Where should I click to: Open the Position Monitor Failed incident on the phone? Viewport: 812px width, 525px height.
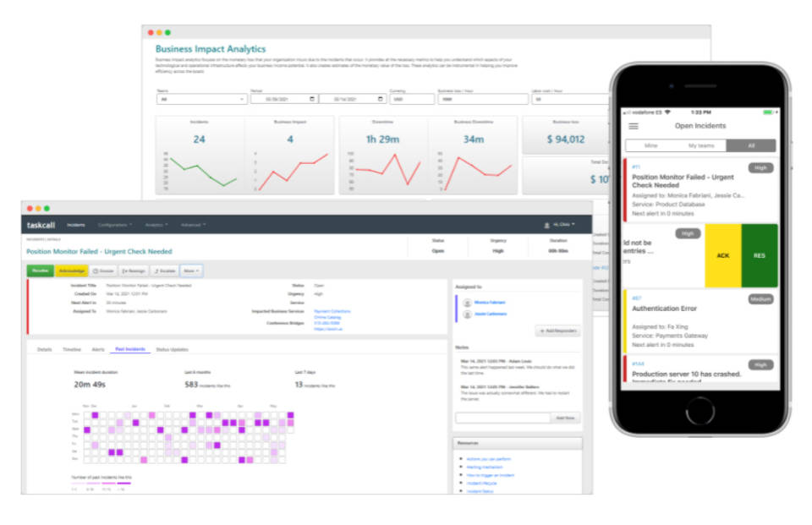point(701,190)
